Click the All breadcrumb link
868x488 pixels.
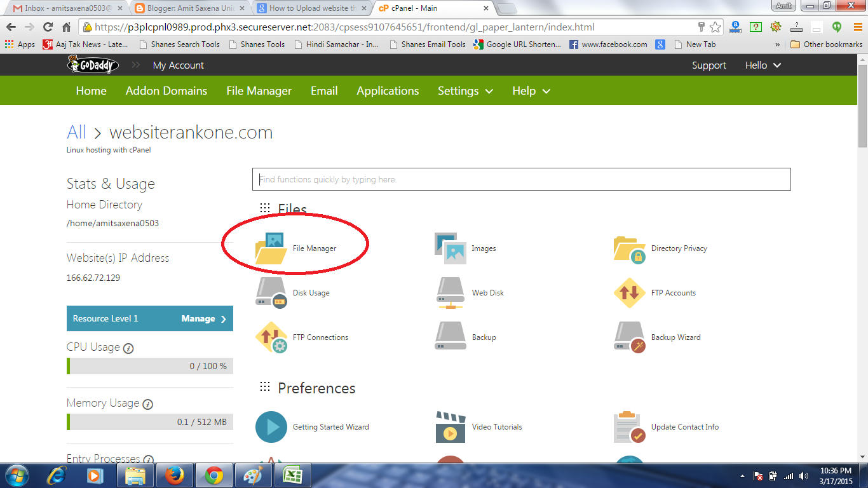pyautogui.click(x=76, y=132)
